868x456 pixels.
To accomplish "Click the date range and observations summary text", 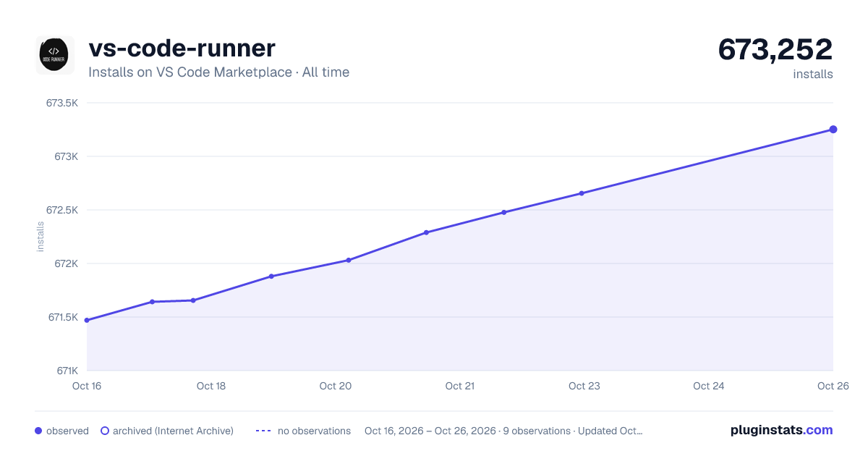I will pos(503,431).
